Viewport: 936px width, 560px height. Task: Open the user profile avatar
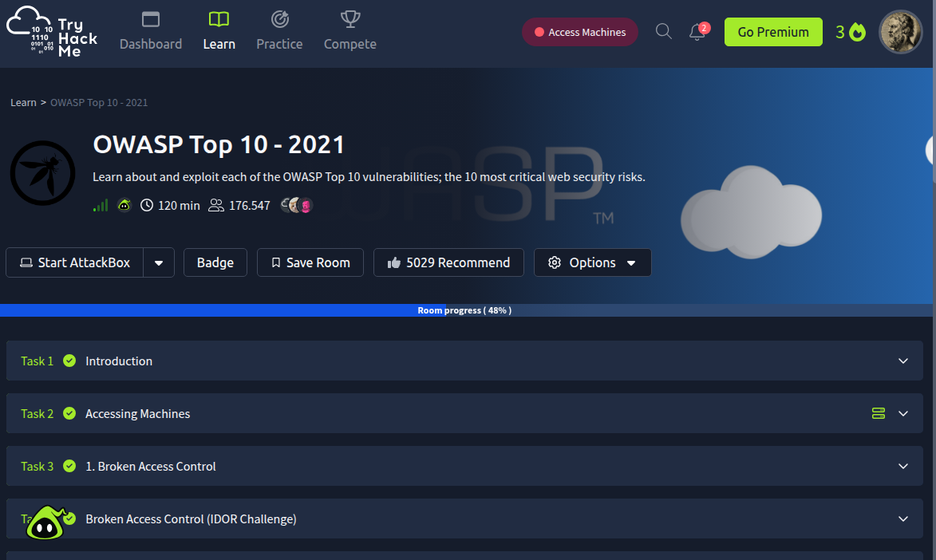900,32
